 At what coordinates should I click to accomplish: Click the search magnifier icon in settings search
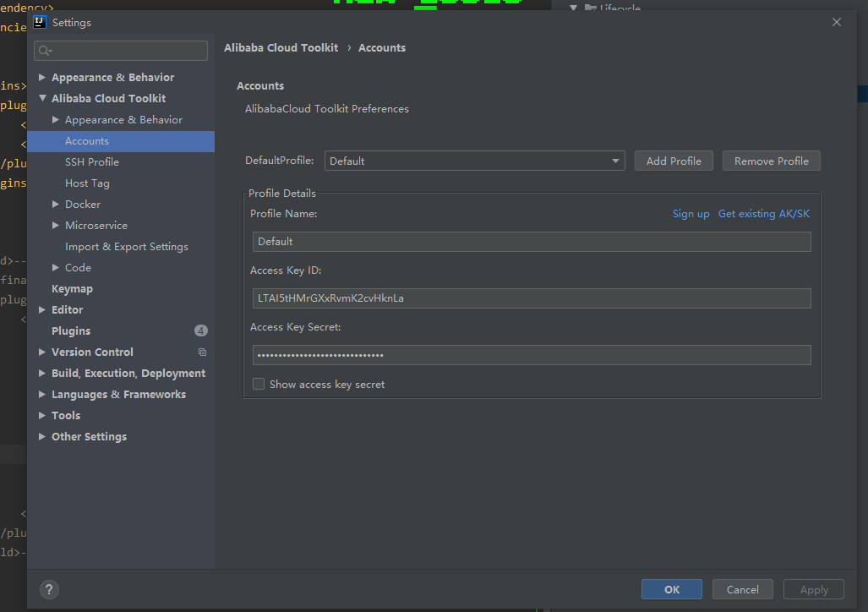[x=44, y=51]
